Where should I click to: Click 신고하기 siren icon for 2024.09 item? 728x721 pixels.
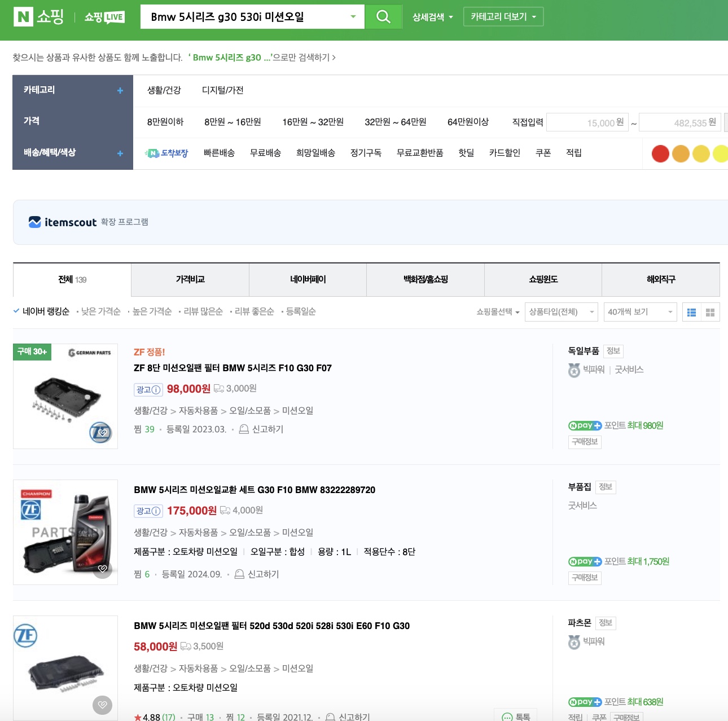coord(239,574)
